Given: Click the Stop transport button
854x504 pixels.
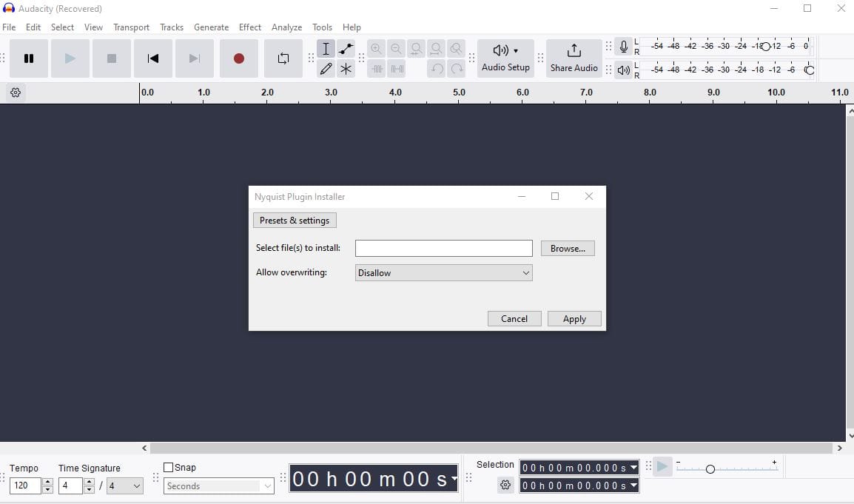Looking at the screenshot, I should (112, 58).
